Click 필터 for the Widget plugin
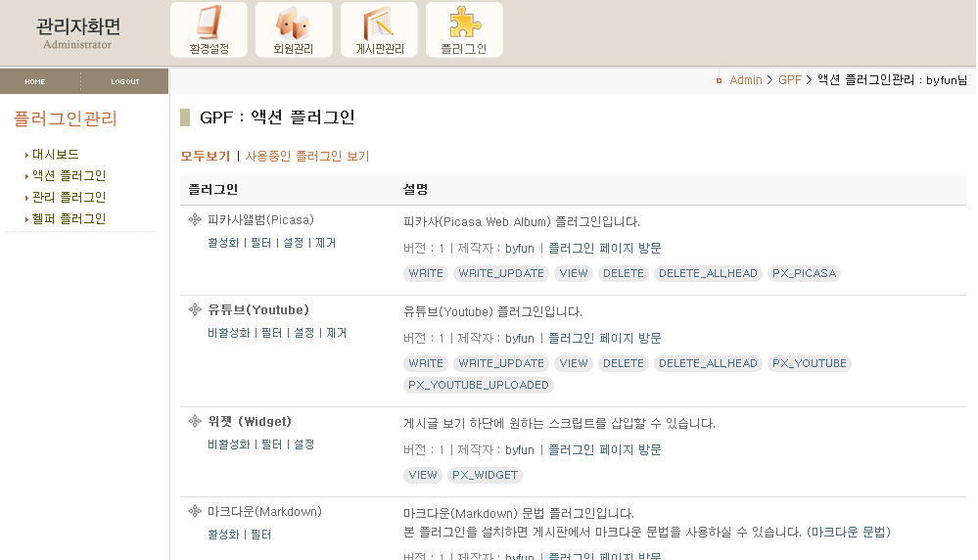Image resolution: width=978 pixels, height=560 pixels. [272, 444]
